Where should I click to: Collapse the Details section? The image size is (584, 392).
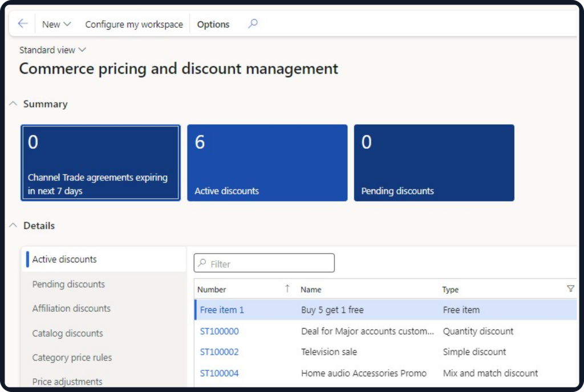point(13,226)
